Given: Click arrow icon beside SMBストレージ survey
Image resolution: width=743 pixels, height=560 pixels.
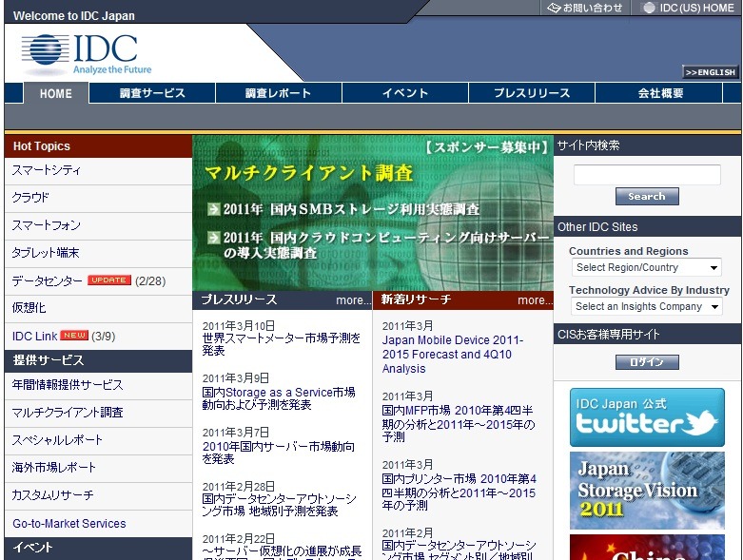Looking at the screenshot, I should click(214, 209).
